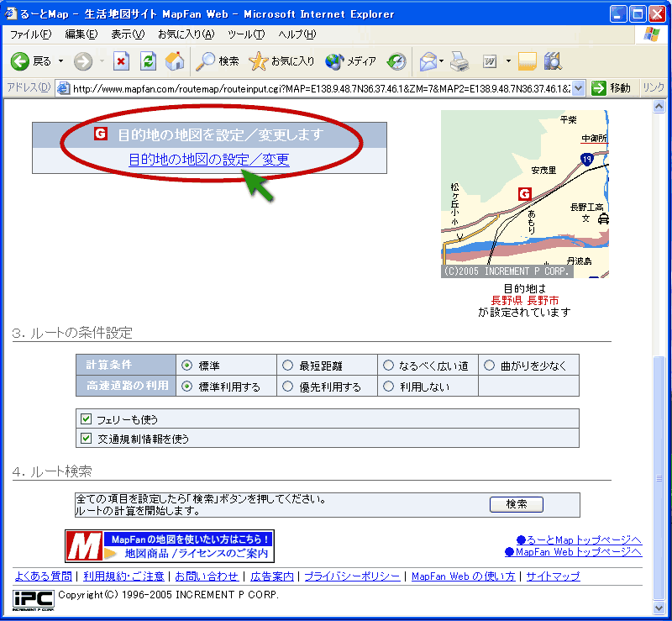Open the Back button history dropdown arrow
This screenshot has height=621, width=672.
coord(60,61)
